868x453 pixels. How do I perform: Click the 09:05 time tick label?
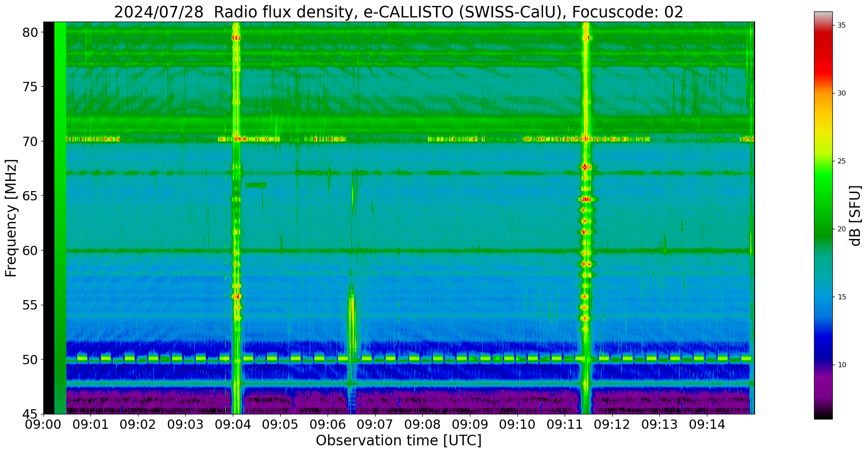(x=280, y=424)
